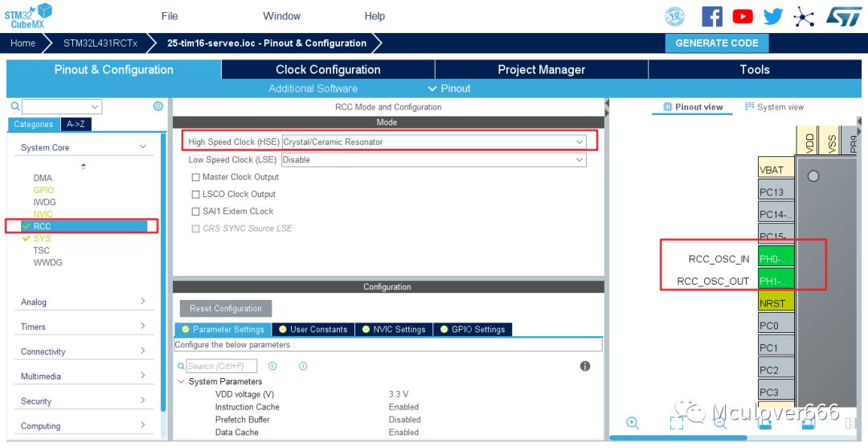Switch to System view

pos(775,107)
